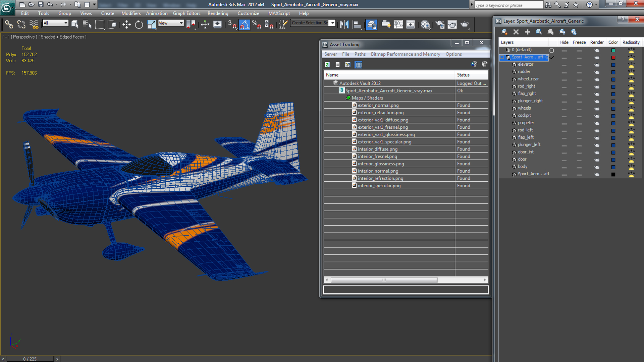The width and height of the screenshot is (644, 362).
Task: Toggle Percent Snap in main toolbar
Action: tap(257, 24)
